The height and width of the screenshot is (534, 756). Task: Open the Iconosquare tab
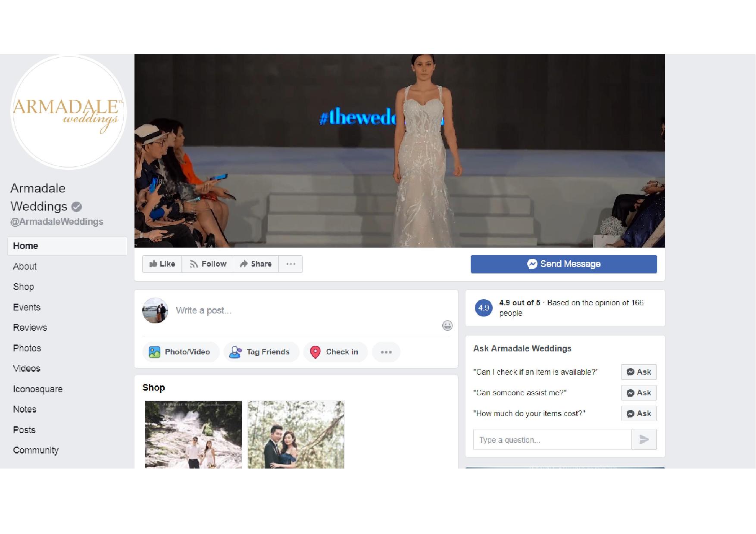38,389
